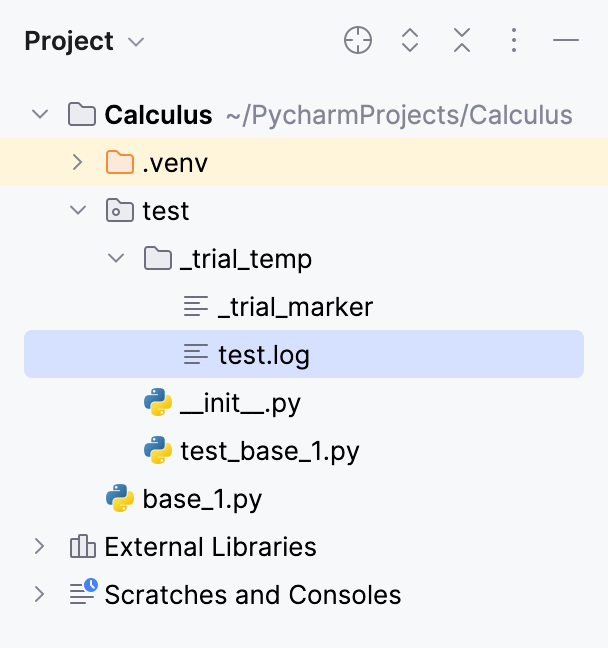Viewport: 608px width, 648px height.
Task: Open the vertical dots Options menu
Action: click(x=514, y=41)
